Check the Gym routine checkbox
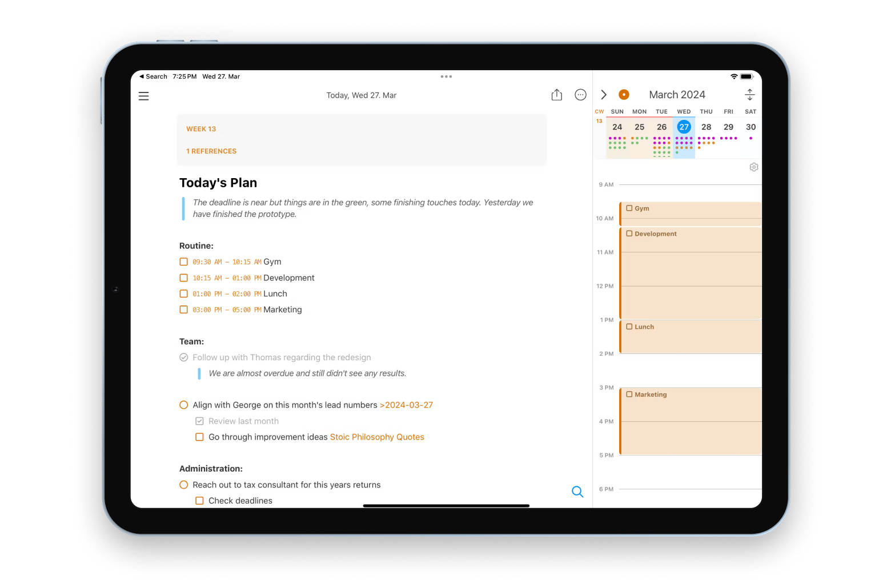This screenshot has height=588, width=891. (x=184, y=261)
